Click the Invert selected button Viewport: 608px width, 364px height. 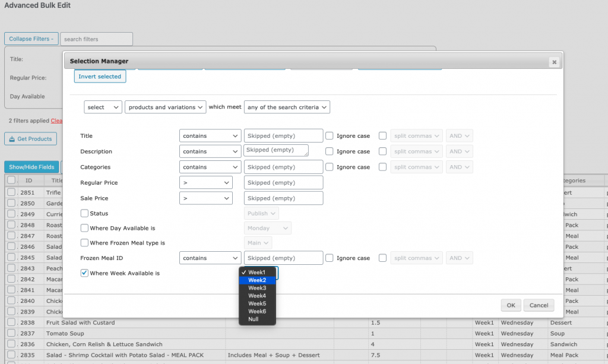100,77
